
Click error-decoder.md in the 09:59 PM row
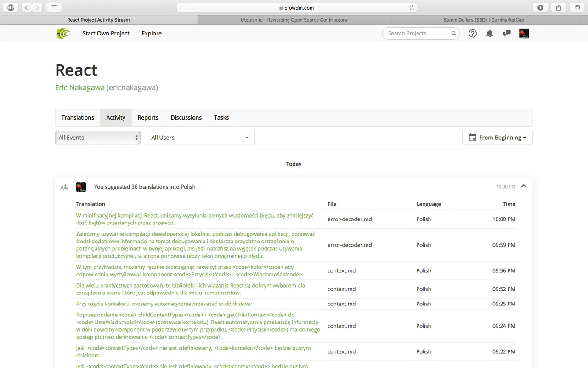tap(350, 245)
